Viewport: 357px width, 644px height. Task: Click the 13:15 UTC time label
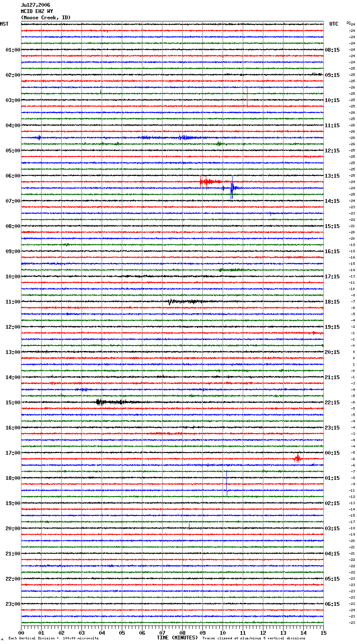[332, 176]
